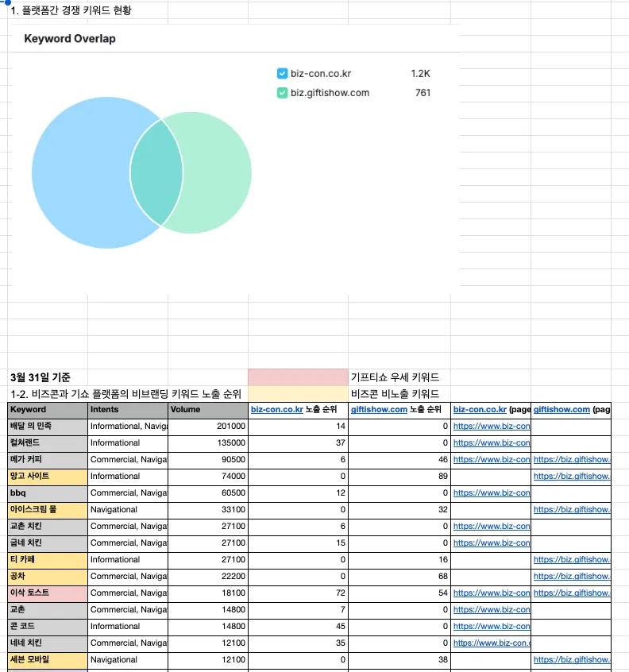
Task: Open giftishow URL in 망고 사이트 row
Action: coord(572,476)
